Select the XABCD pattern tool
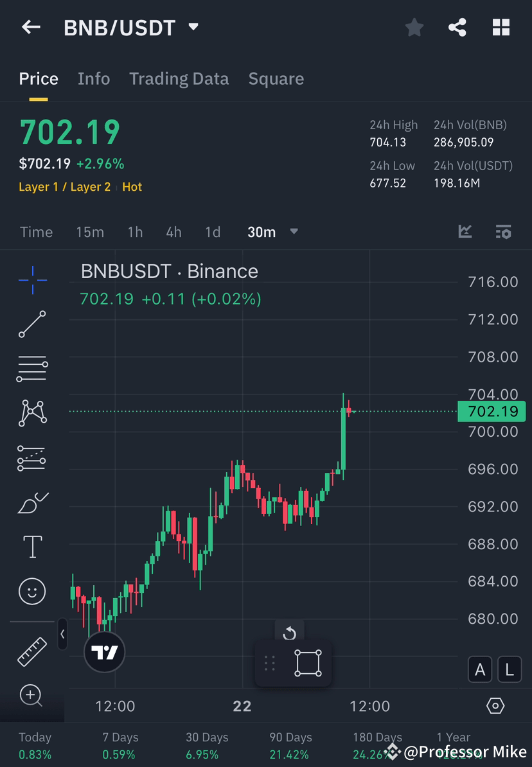The image size is (532, 767). point(32,413)
